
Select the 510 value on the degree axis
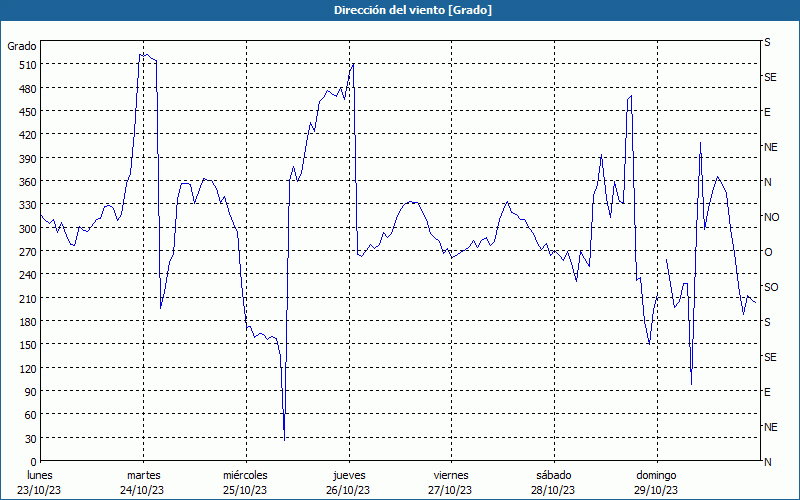[x=27, y=65]
